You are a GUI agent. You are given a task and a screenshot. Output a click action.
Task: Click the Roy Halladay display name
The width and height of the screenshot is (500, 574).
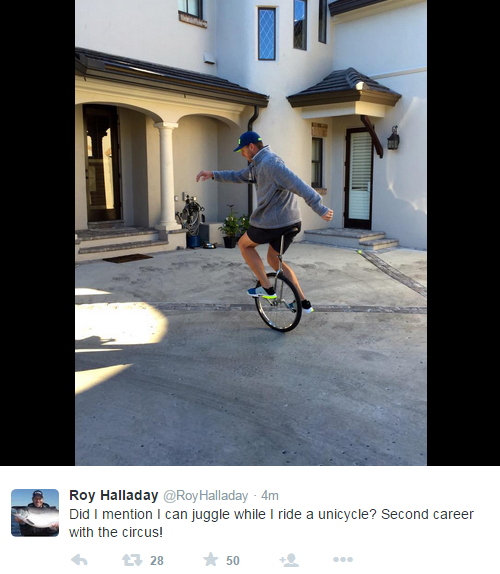pos(113,495)
